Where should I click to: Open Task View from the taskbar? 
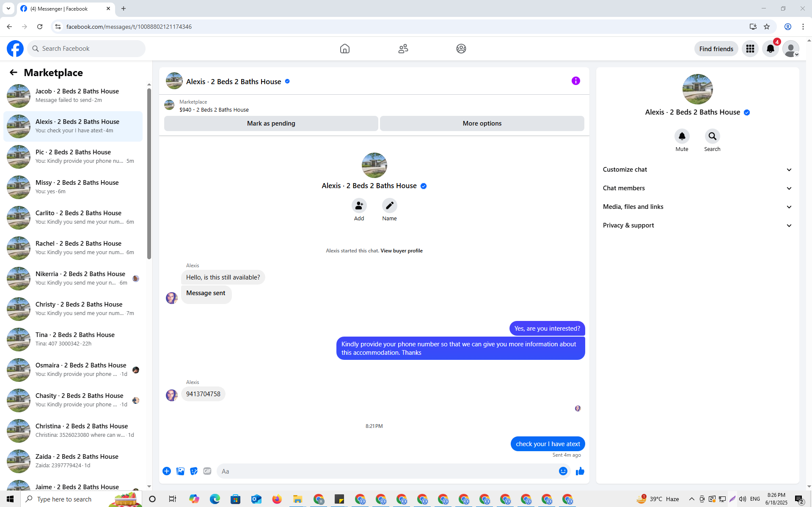tap(173, 499)
